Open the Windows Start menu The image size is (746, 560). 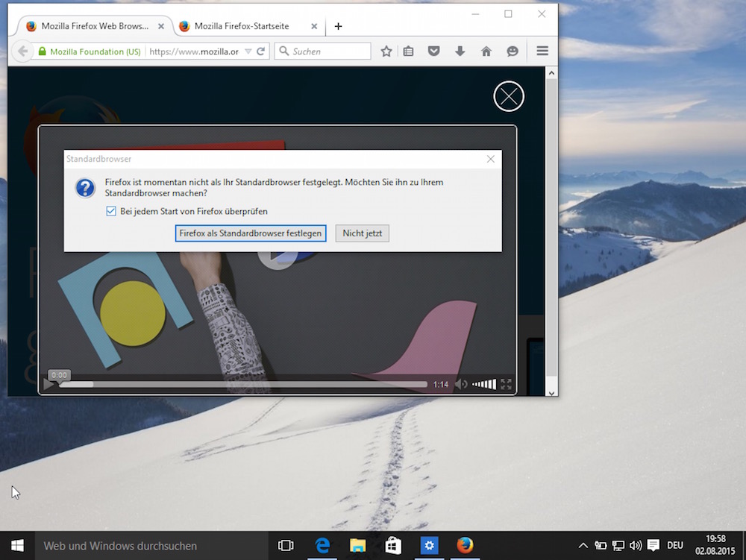tap(17, 546)
